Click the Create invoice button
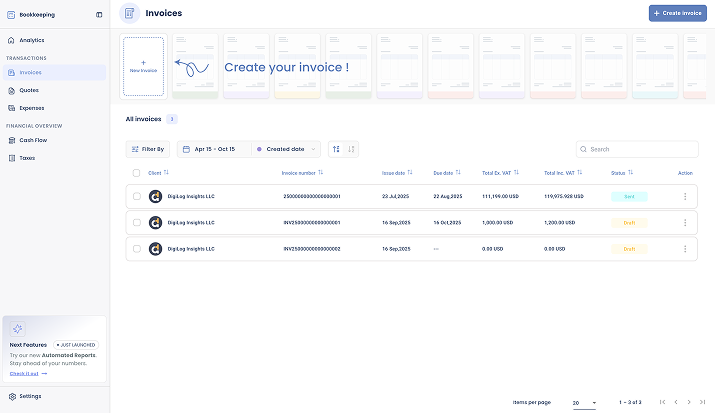715x413 pixels. pyautogui.click(x=678, y=13)
